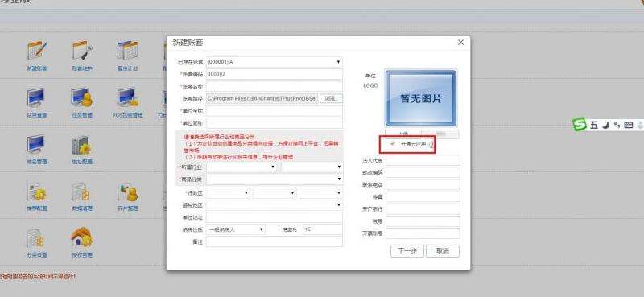This screenshot has height=297, width=644.
Task: Open soft keyboard icon on IME bar
Action: tap(629, 125)
